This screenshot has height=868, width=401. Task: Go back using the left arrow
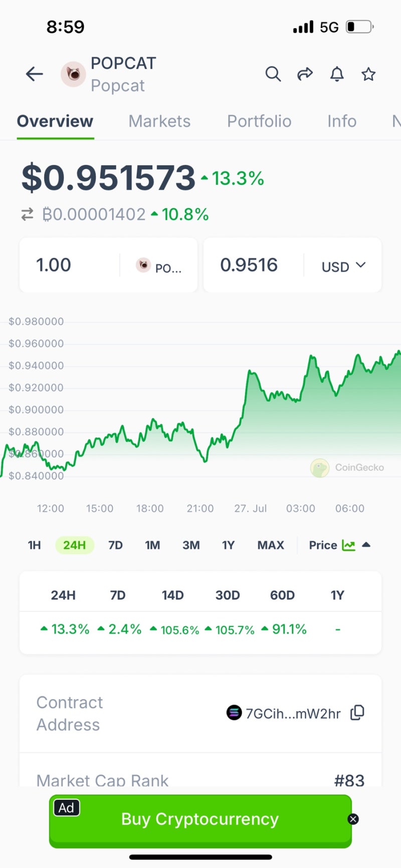[x=34, y=74]
